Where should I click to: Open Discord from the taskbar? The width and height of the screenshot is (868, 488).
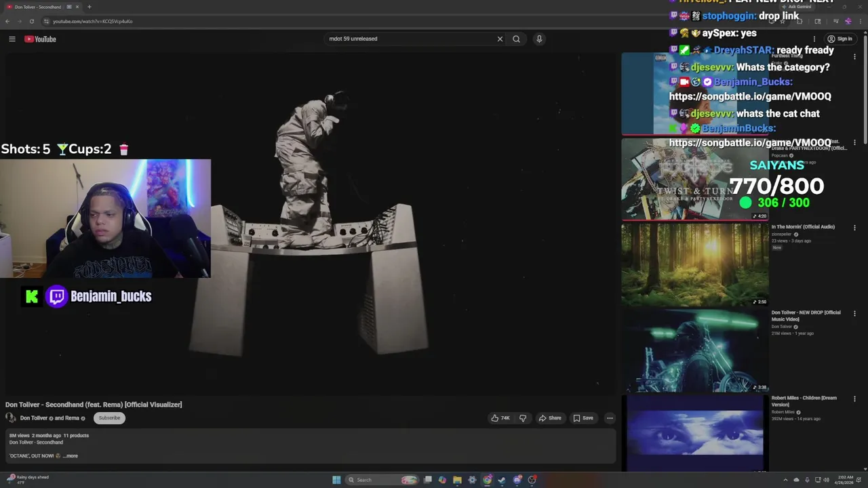point(517,480)
